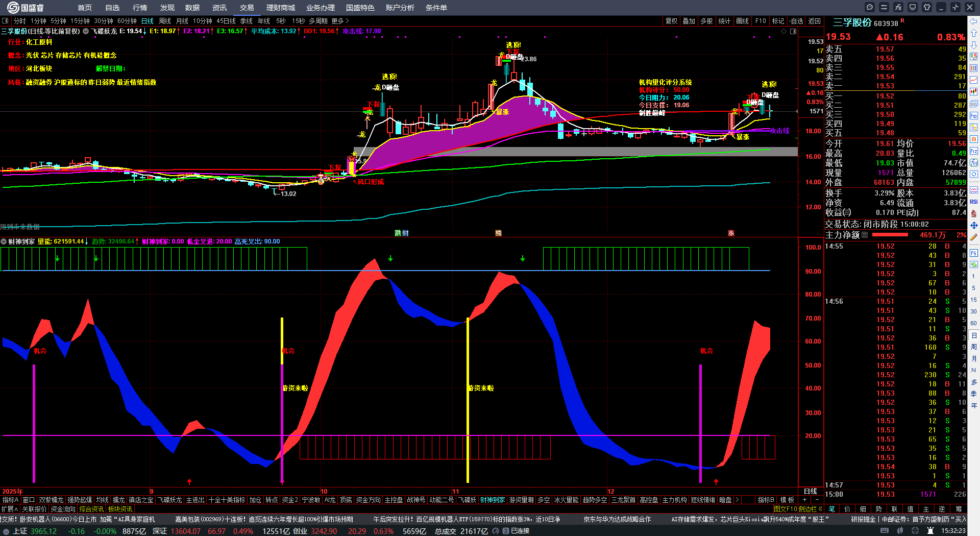Toggle the left panel icon beside 分时
This screenshot has width=980, height=536.
pos(6,21)
